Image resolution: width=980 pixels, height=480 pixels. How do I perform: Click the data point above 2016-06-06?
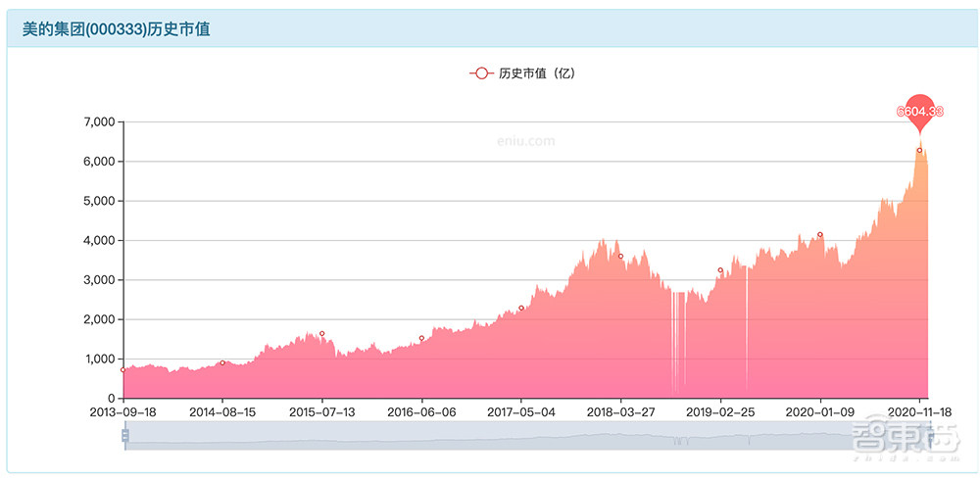pos(421,339)
